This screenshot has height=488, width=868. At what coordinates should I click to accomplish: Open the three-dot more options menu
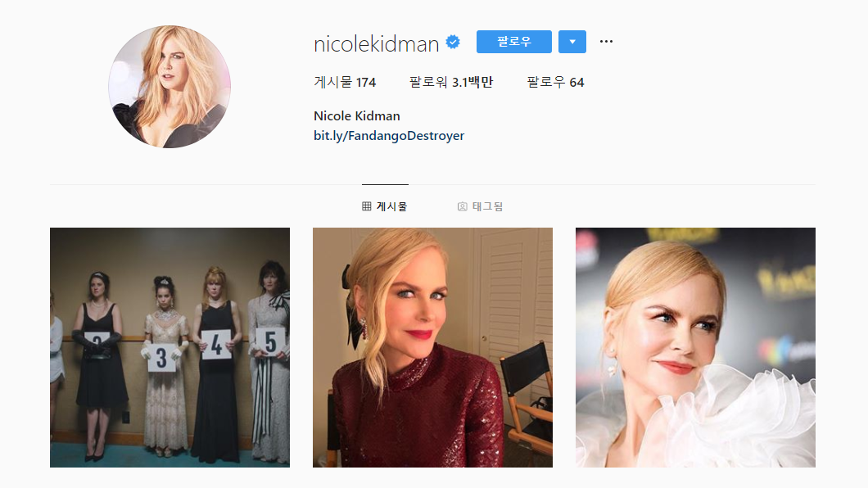click(606, 42)
